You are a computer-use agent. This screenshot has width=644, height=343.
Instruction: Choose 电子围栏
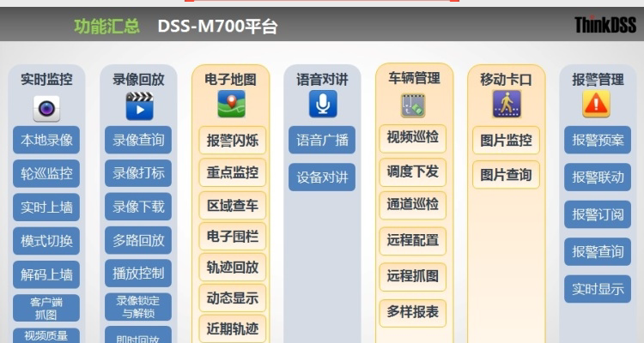coord(233,237)
